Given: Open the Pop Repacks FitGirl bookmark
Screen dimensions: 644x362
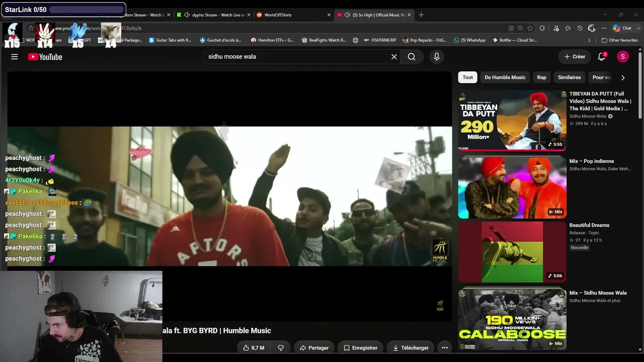Looking at the screenshot, I should 424,40.
